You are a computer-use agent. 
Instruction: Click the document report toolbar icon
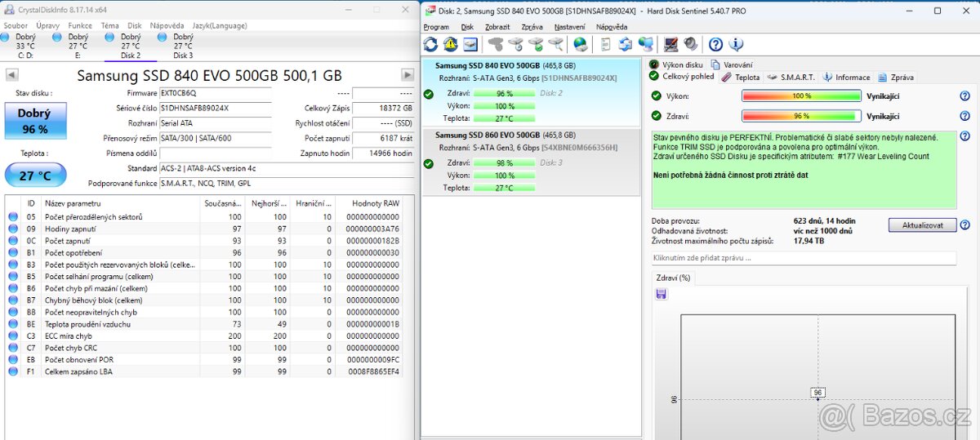[605, 44]
